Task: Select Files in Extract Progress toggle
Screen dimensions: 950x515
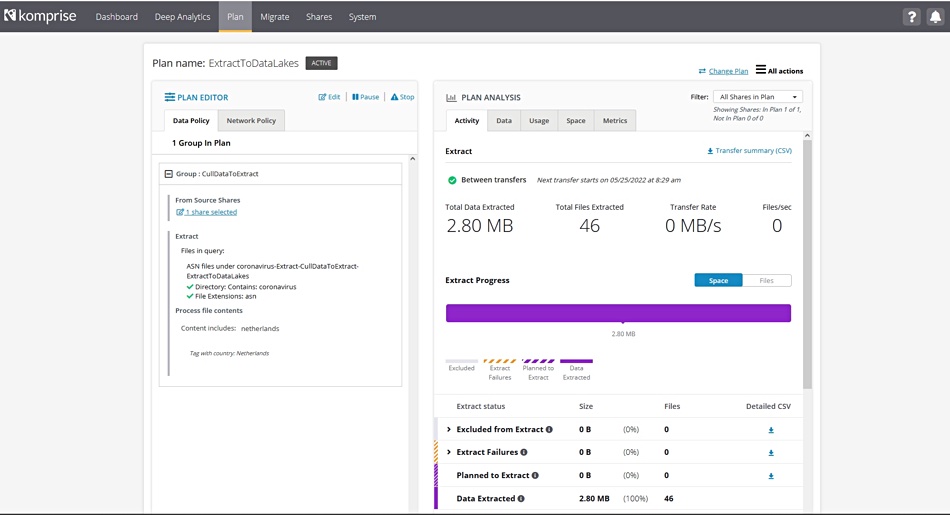Action: click(x=766, y=281)
